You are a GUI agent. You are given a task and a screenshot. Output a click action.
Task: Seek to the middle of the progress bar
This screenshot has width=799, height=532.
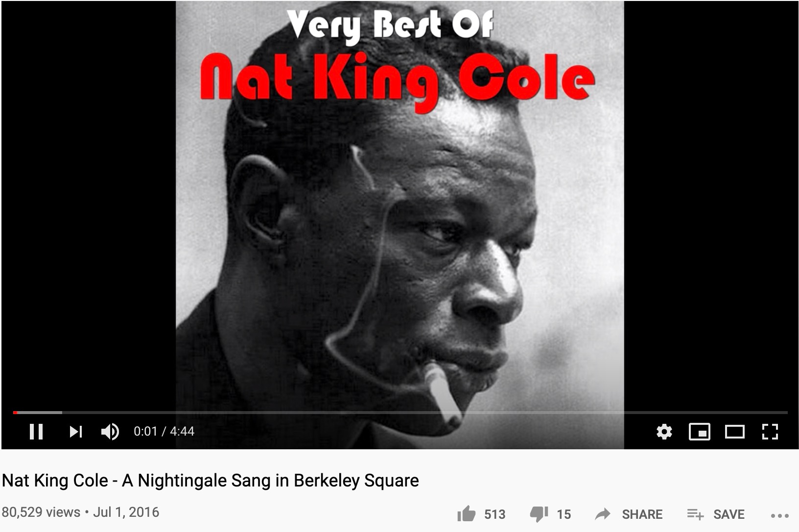(400, 413)
